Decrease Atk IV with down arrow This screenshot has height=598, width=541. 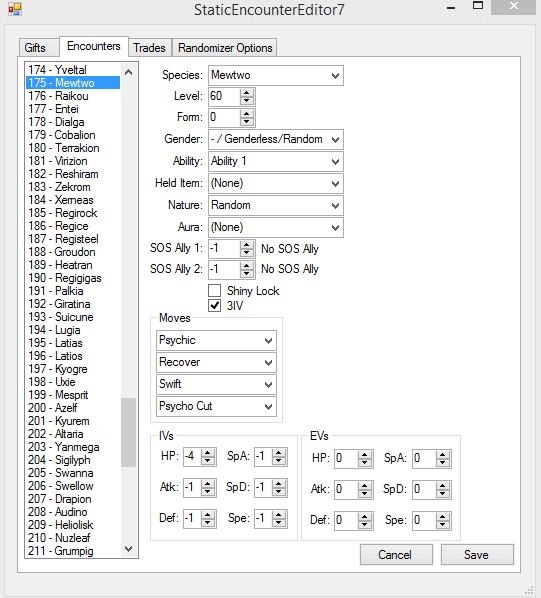[x=208, y=492]
